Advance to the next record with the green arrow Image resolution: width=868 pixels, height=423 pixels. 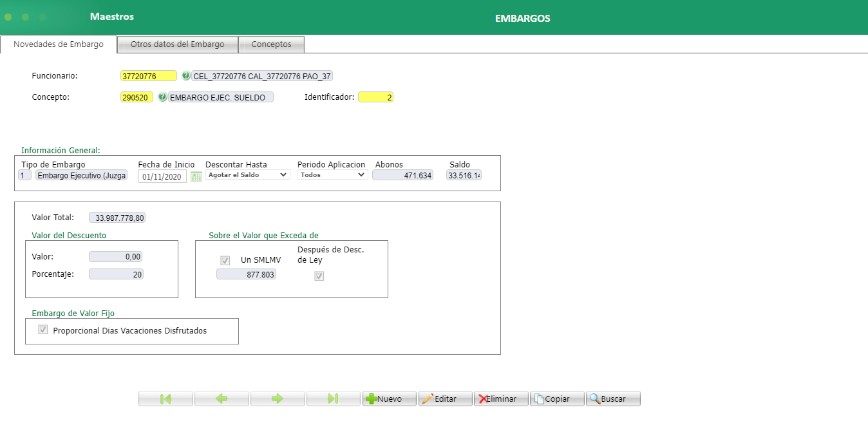click(x=277, y=398)
